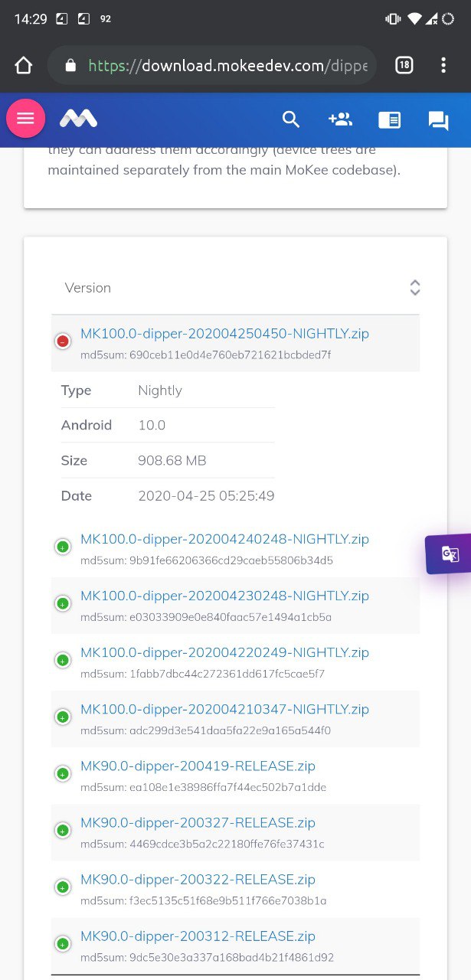Tap the vibrate mode status icon
The width and height of the screenshot is (471, 980).
pos(394,19)
